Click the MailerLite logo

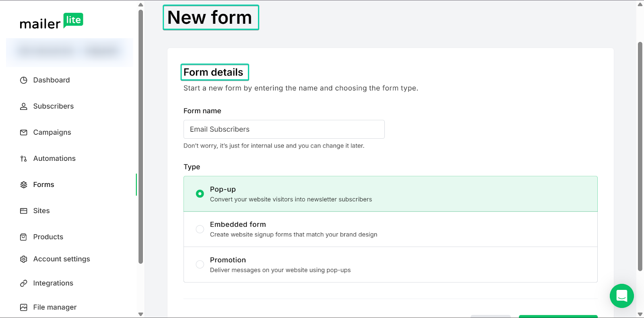pos(51,22)
